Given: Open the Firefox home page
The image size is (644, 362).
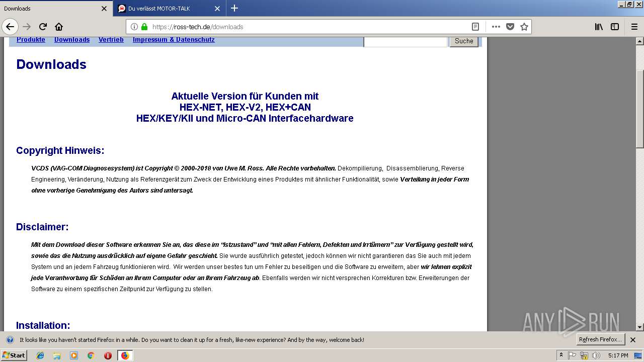Looking at the screenshot, I should (59, 27).
